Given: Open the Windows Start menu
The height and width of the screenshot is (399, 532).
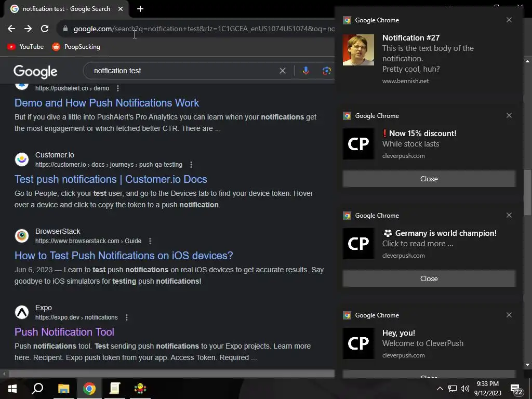Looking at the screenshot, I should 12,389.
